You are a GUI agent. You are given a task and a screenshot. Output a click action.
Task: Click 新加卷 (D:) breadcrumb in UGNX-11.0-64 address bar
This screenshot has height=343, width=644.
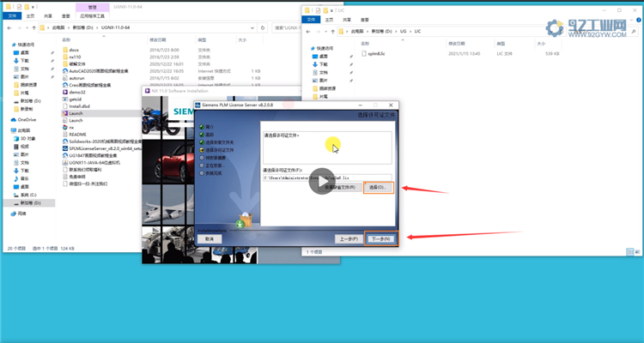click(83, 28)
